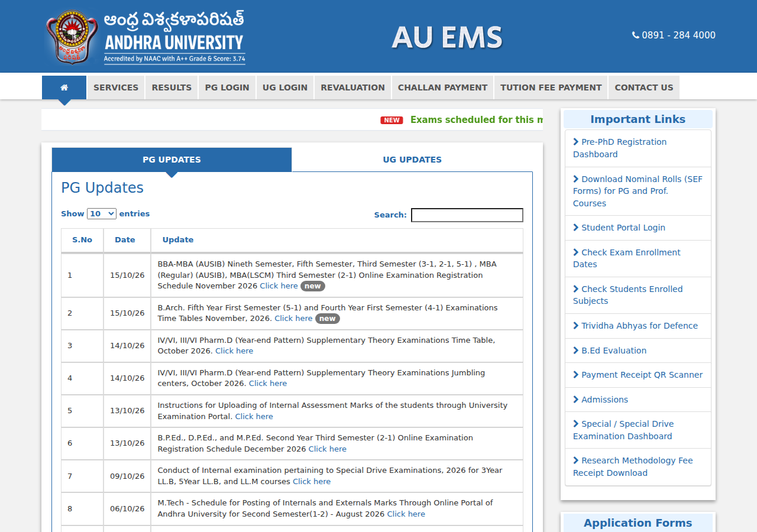Image resolution: width=757 pixels, height=532 pixels.
Task: Click chevron beside Admissions
Action: tap(576, 400)
